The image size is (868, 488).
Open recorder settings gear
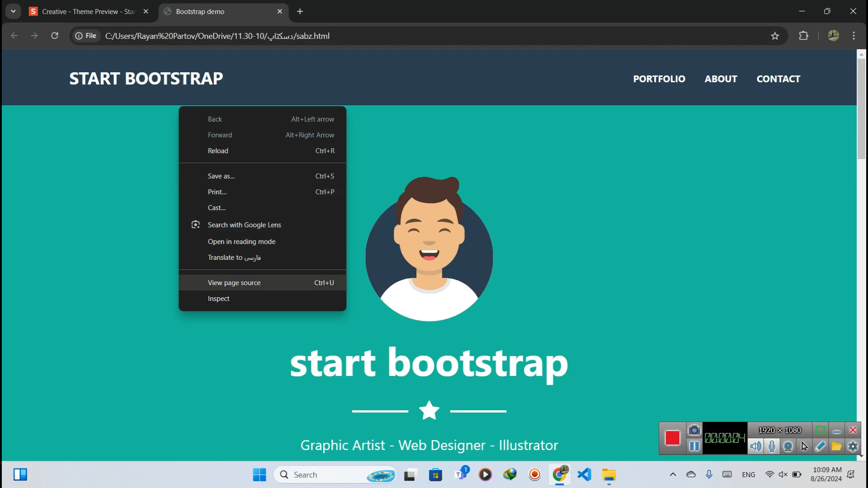pos(853,446)
